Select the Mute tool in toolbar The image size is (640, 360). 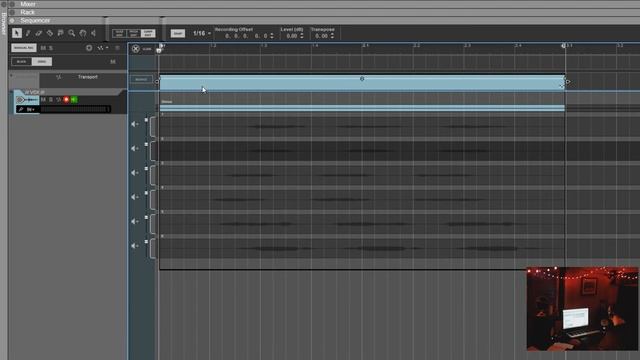(61, 33)
